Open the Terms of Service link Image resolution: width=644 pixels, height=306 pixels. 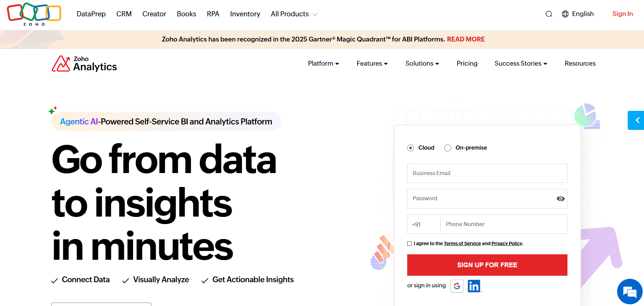pos(462,244)
